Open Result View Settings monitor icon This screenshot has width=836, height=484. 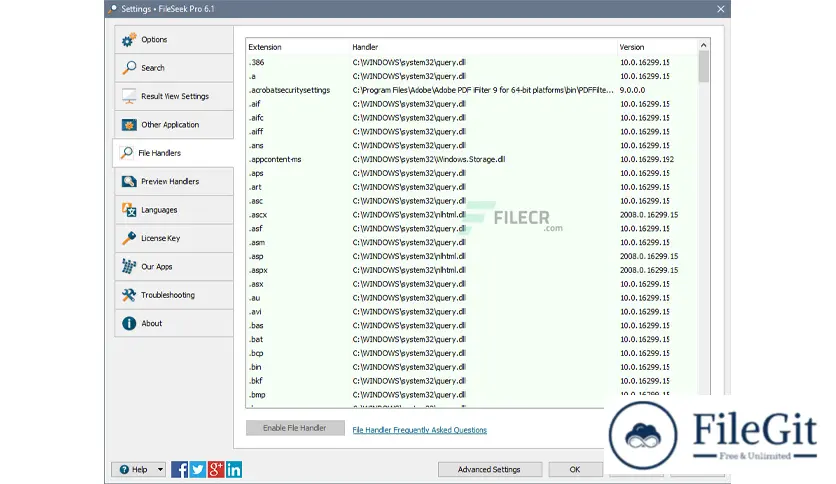[128, 96]
